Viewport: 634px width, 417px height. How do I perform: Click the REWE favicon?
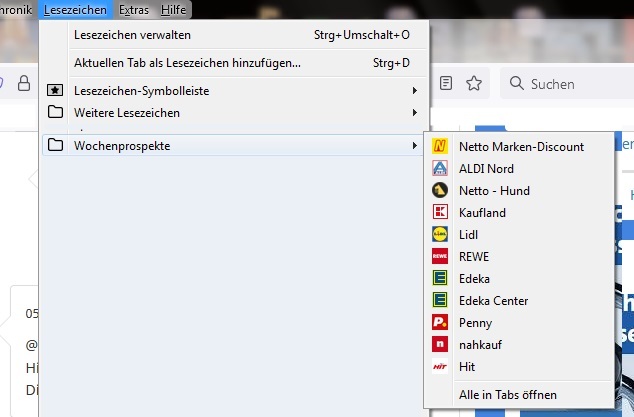pos(440,256)
